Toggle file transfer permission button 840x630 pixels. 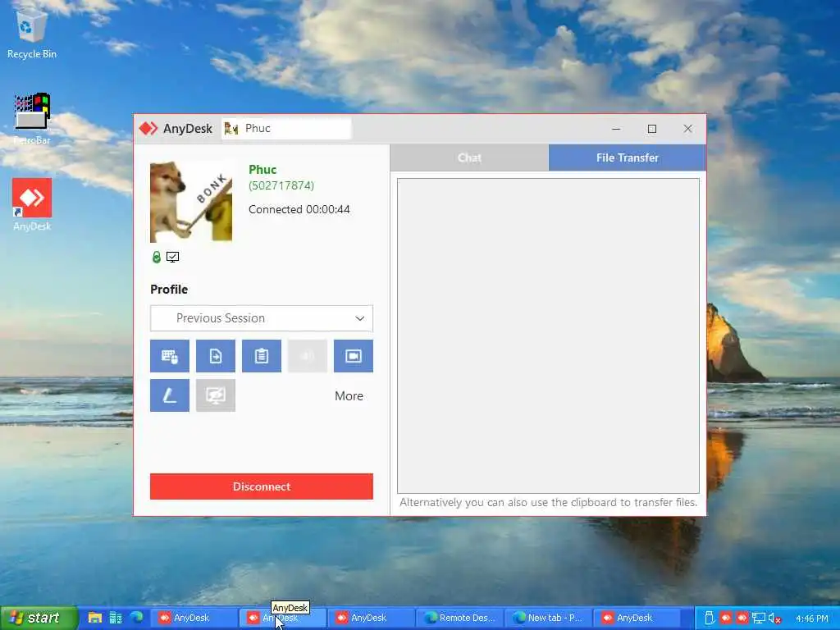(216, 356)
